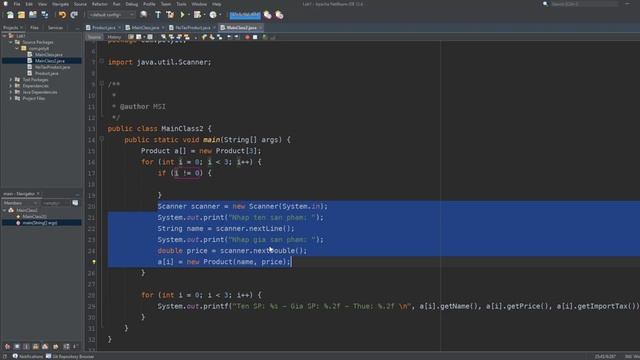This screenshot has width=640, height=360.
Task: Toggle Show Fields filter in Navigator
Action: (17, 347)
